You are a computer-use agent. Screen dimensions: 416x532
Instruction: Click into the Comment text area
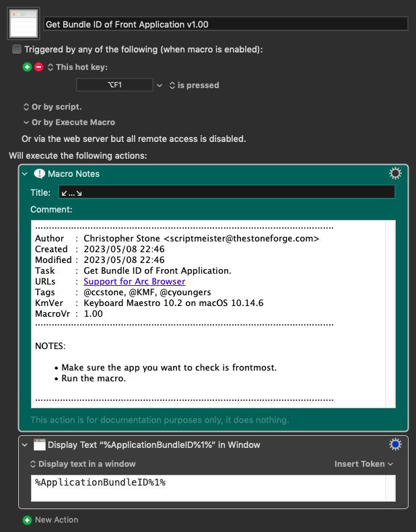(x=208, y=314)
